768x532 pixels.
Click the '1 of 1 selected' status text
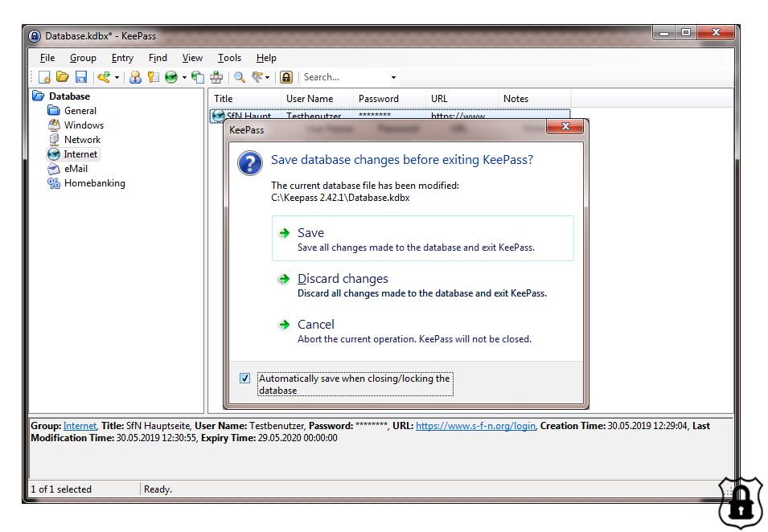pyautogui.click(x=61, y=489)
